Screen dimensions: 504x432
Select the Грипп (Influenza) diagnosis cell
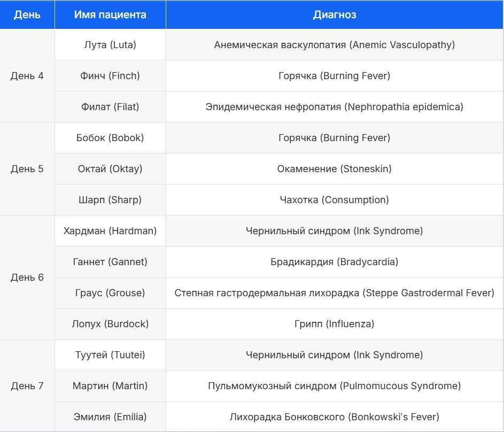tap(335, 324)
